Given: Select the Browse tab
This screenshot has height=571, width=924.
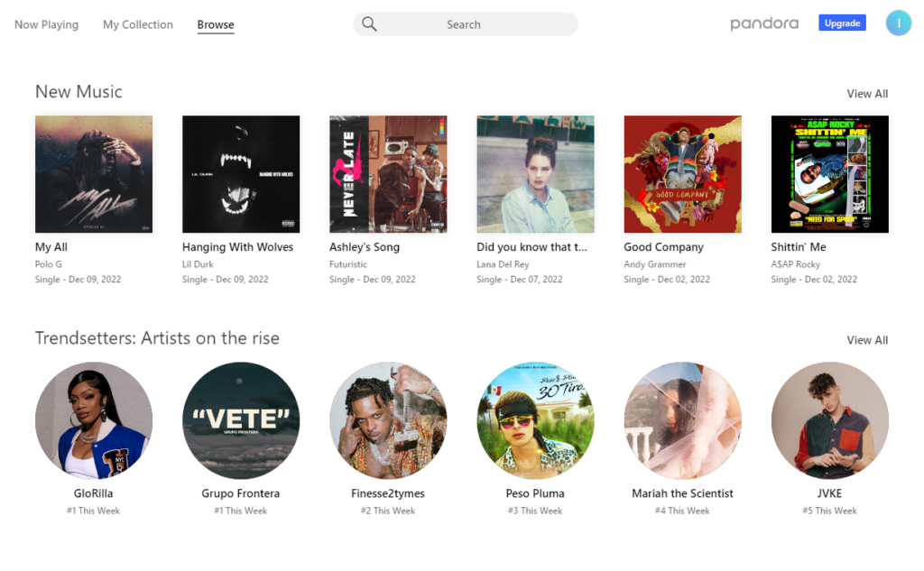Looking at the screenshot, I should 216,24.
